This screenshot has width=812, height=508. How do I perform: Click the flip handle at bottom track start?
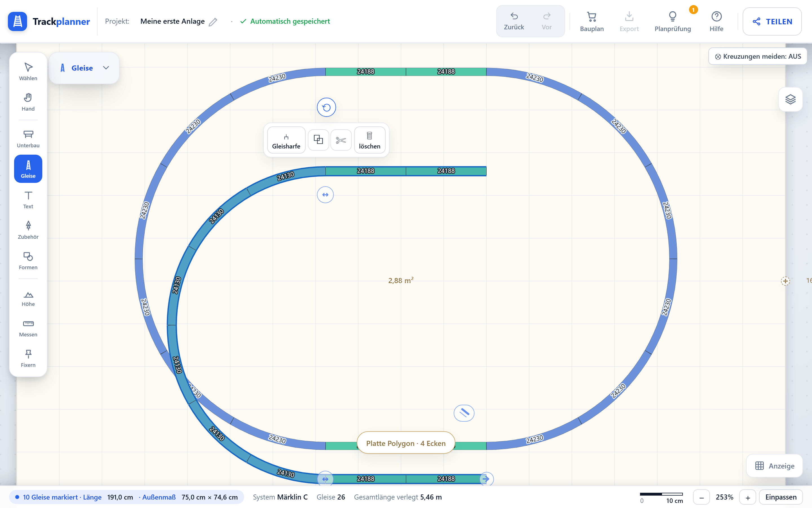[325, 479]
